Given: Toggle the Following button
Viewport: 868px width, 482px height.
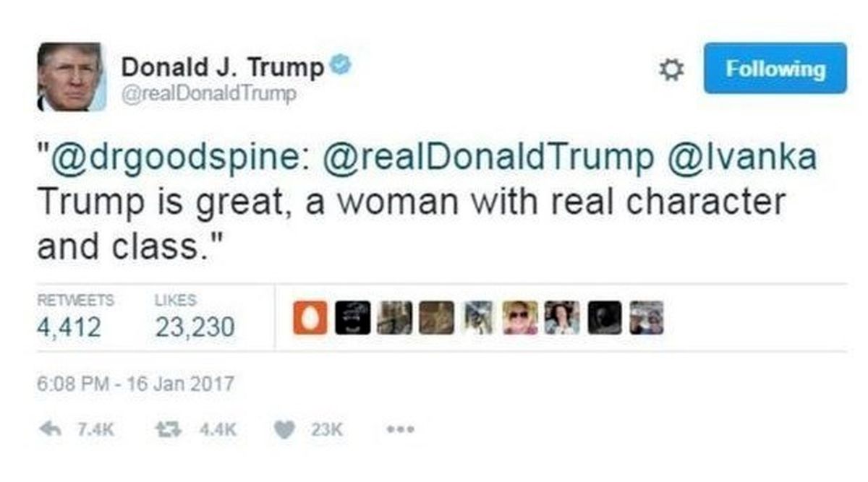Looking at the screenshot, I should tap(775, 68).
